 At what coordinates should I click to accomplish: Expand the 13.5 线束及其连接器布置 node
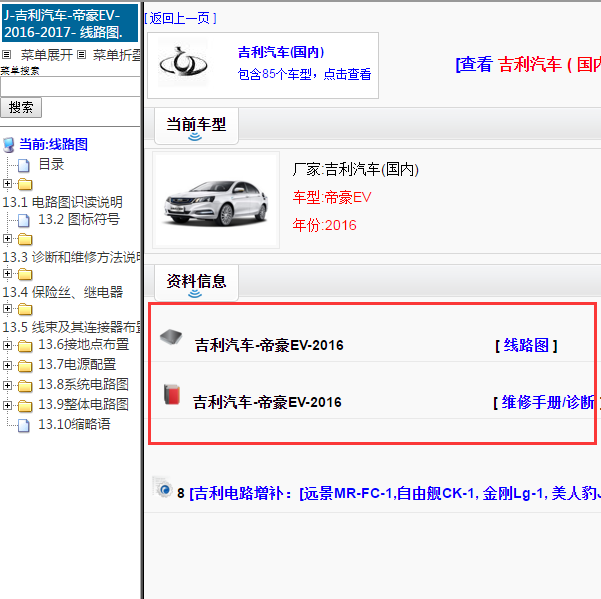[x=7, y=308]
